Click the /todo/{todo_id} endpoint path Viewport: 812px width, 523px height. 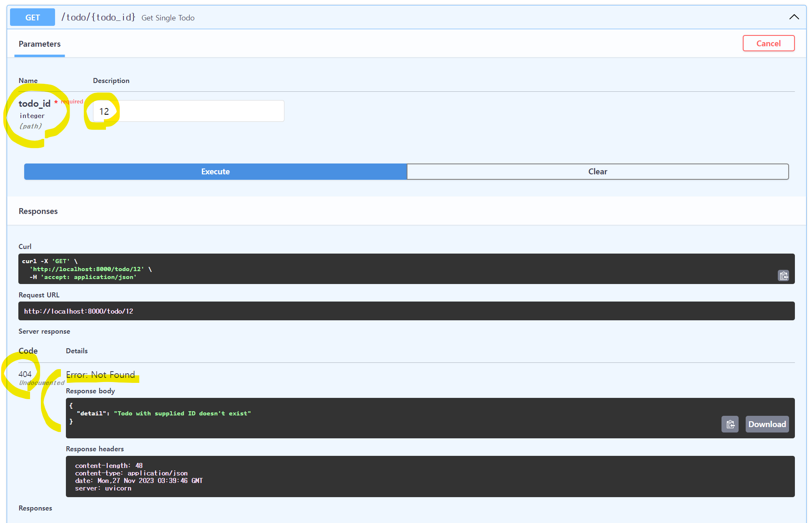[x=98, y=17]
